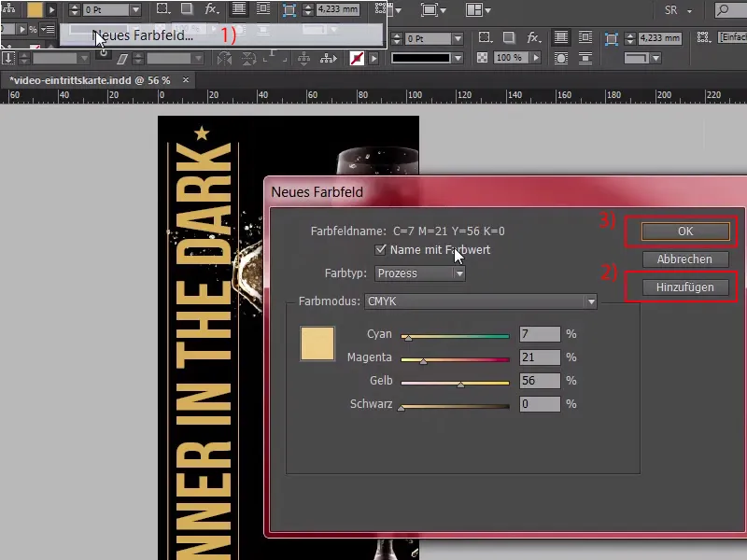This screenshot has height=560, width=747.
Task: Open the flyout arrow beside the gold fill swatch
Action: 51,9
